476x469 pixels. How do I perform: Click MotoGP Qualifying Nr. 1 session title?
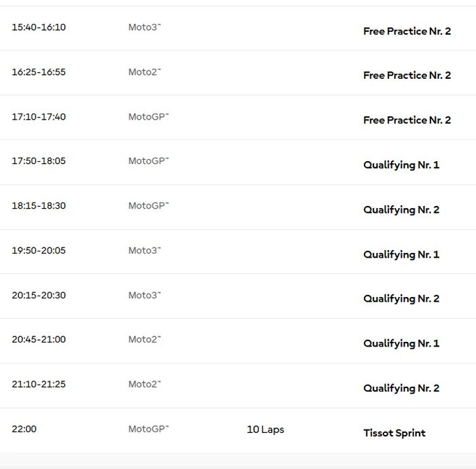point(401,165)
